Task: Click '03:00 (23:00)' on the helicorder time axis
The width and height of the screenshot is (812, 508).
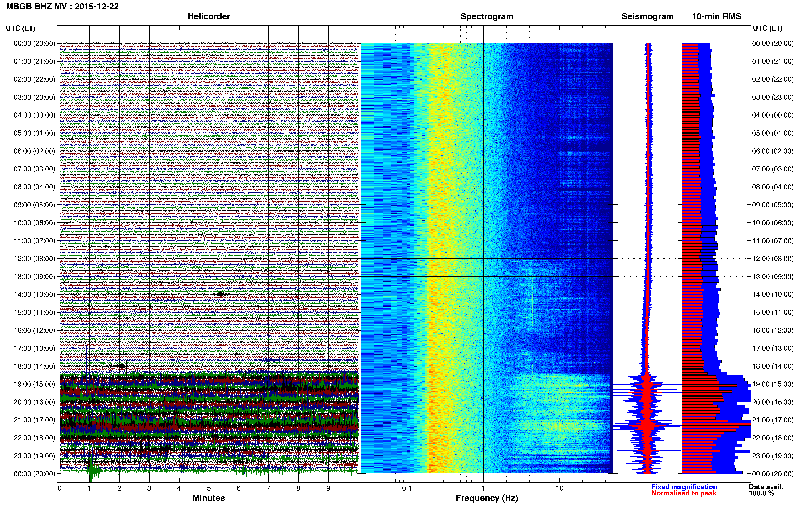Action: [x=34, y=97]
